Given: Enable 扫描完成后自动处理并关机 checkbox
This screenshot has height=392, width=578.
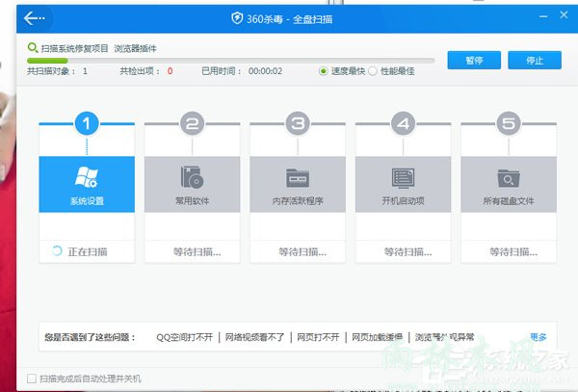Looking at the screenshot, I should tap(32, 379).
